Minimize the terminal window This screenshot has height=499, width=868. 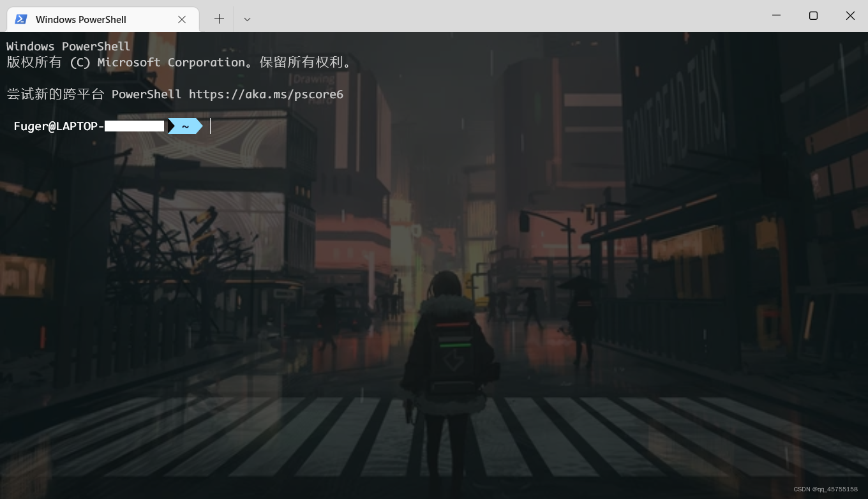pos(776,16)
